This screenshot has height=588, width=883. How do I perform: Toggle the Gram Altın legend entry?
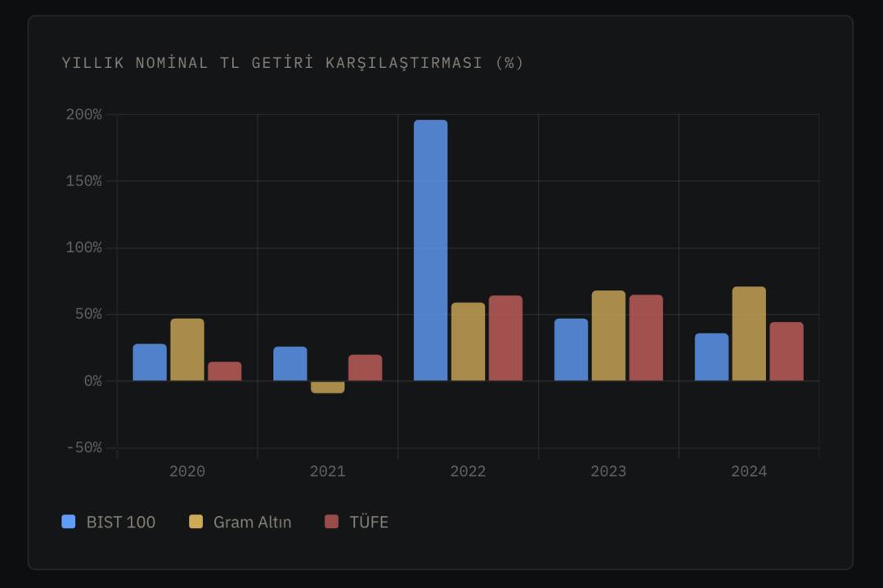coord(242,522)
